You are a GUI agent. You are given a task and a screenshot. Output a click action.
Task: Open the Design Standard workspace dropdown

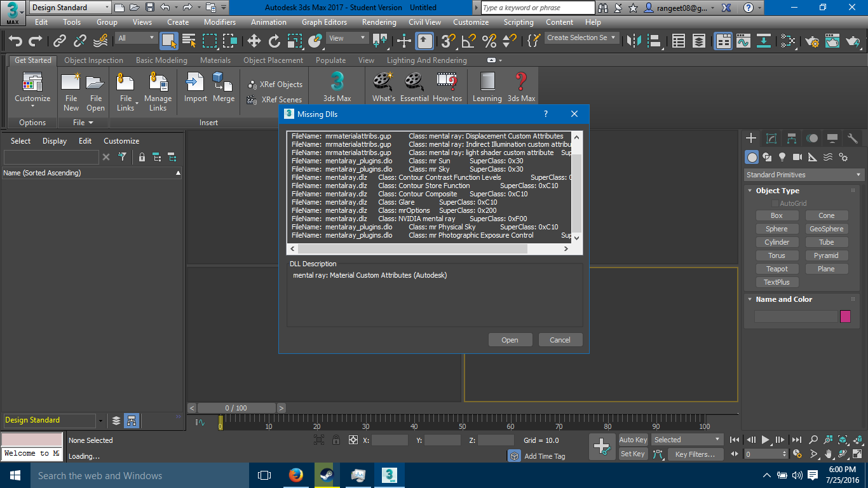pyautogui.click(x=70, y=8)
